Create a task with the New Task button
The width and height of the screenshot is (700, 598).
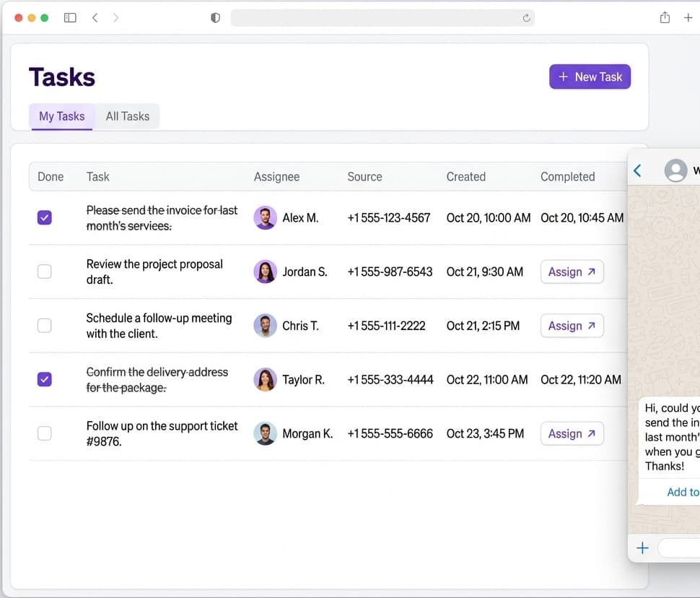tap(590, 77)
